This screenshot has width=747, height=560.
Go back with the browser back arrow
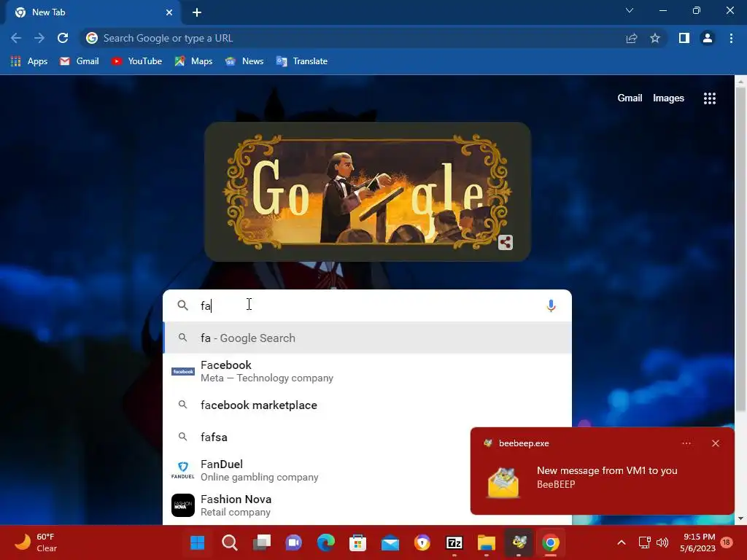pos(16,38)
